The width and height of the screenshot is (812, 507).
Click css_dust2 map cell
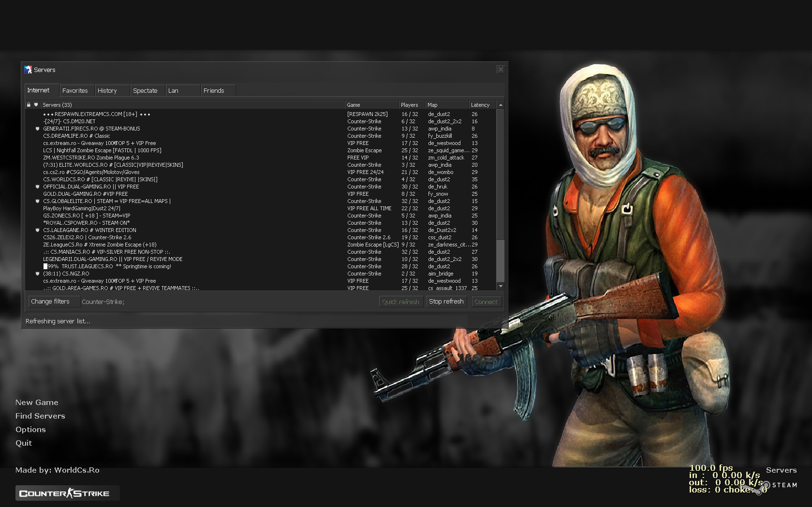pos(440,237)
